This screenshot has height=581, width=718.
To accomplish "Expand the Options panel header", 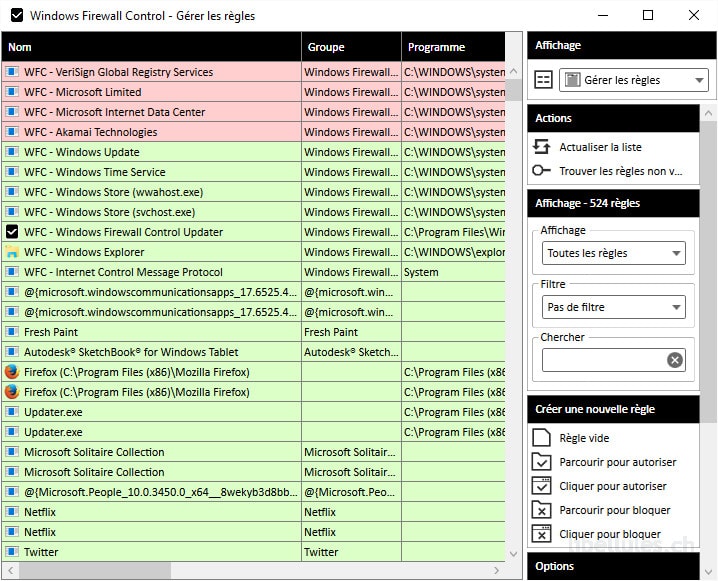I will pyautogui.click(x=613, y=566).
